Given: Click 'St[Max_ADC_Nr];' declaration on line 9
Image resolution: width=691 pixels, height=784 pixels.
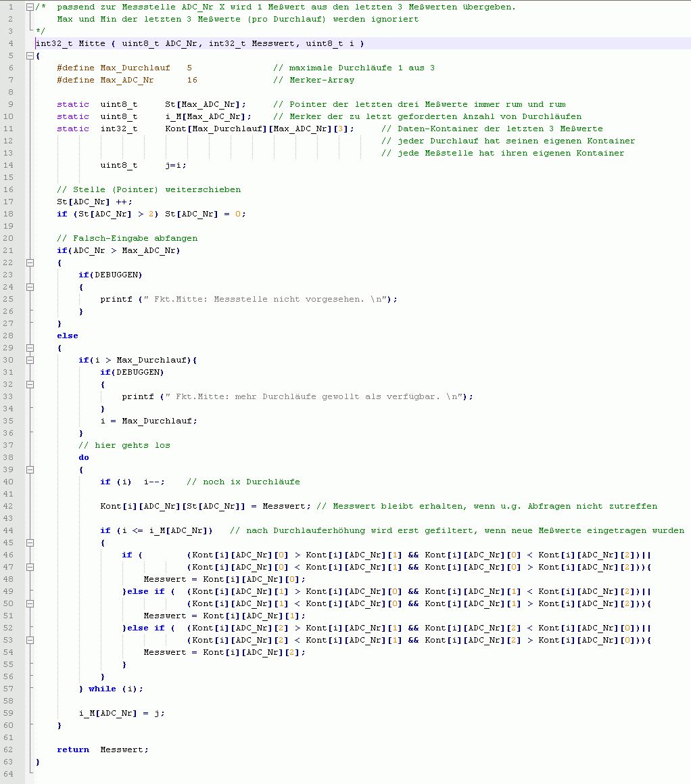Looking at the screenshot, I should click(206, 104).
